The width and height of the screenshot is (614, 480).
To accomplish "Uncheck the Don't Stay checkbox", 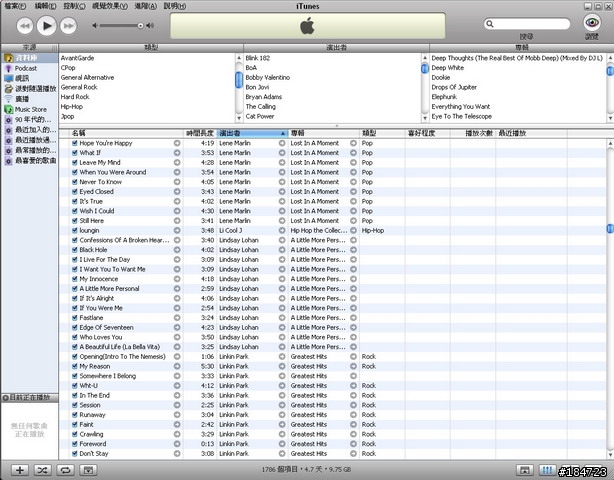I will (74, 454).
